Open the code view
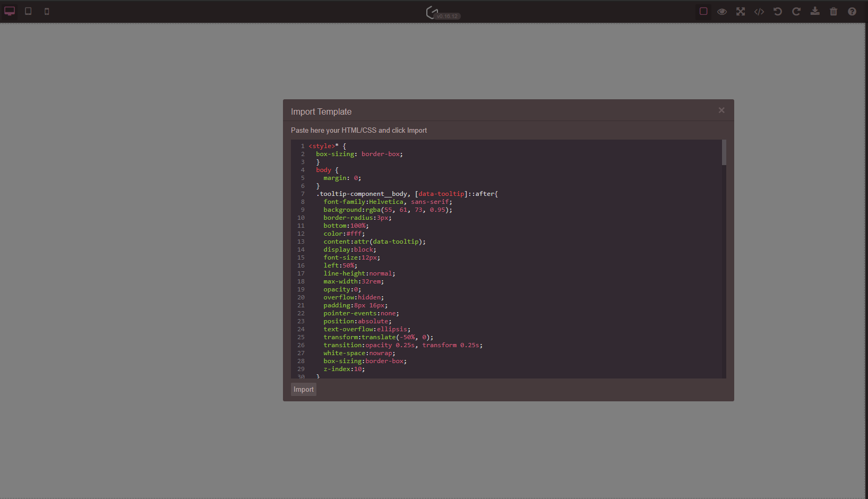 click(x=759, y=11)
